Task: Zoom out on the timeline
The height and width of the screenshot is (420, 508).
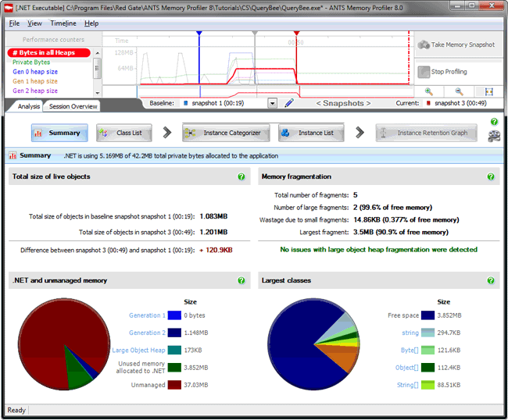Action: pos(459,91)
